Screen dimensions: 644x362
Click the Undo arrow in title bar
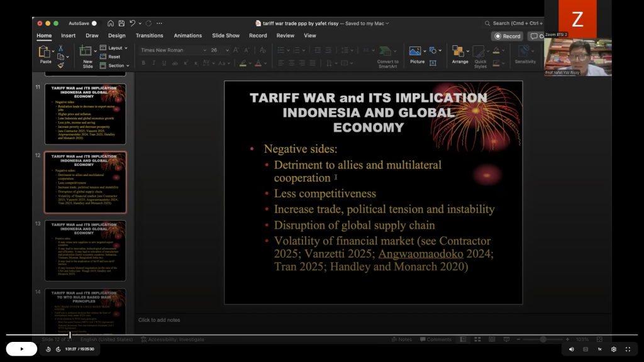click(x=133, y=23)
